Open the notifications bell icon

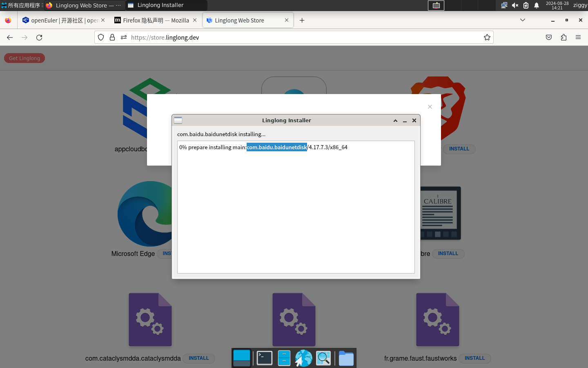point(537,5)
